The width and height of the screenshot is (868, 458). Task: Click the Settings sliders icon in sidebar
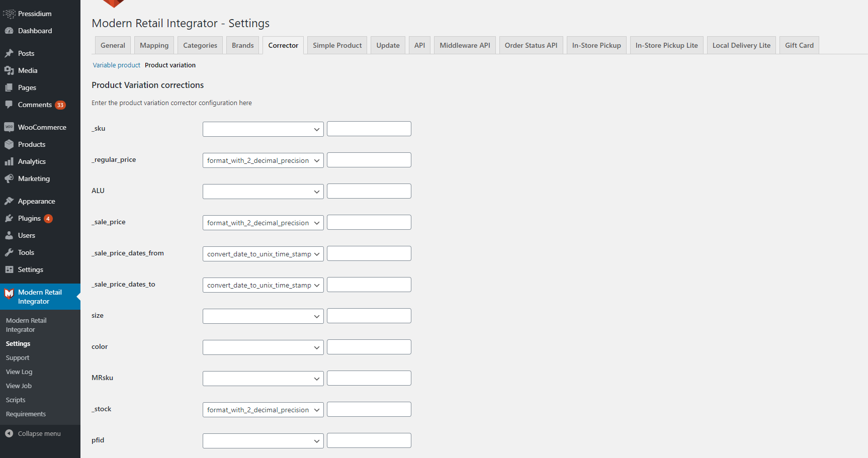[x=9, y=269]
